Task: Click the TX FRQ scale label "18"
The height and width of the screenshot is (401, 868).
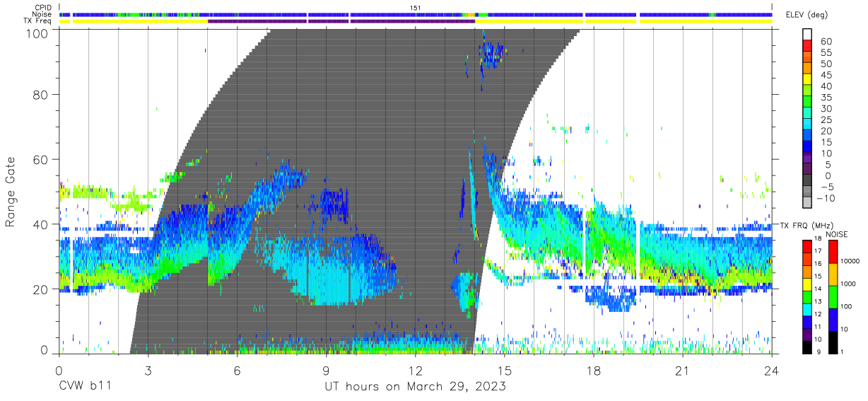Action: coord(817,239)
